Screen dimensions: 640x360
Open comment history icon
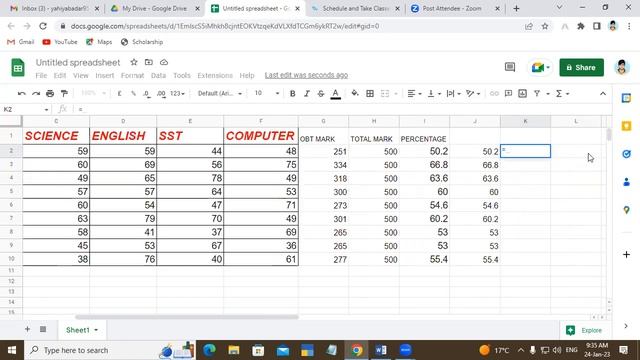[x=510, y=67]
